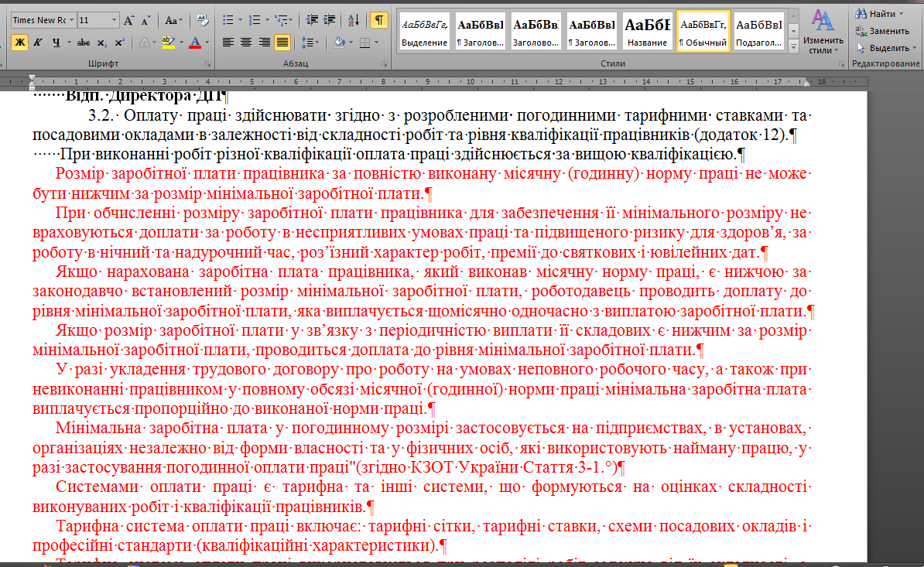Open the Шрифт dialog launcher
Image resolution: width=924 pixels, height=567 pixels.
point(207,63)
